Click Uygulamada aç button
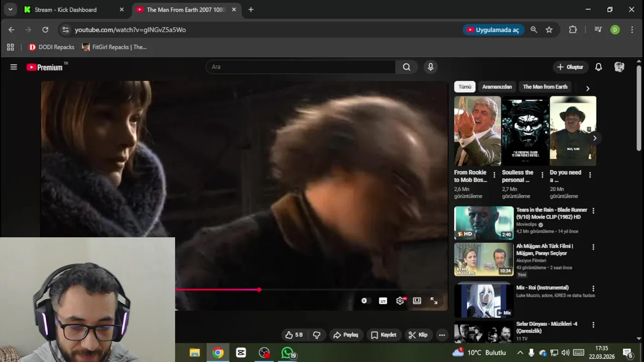This screenshot has height=362, width=644. point(493,30)
